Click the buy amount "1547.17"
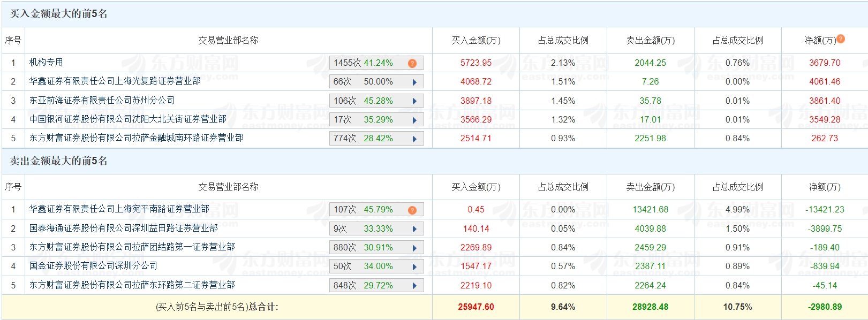The width and height of the screenshot is (868, 320). (x=476, y=266)
